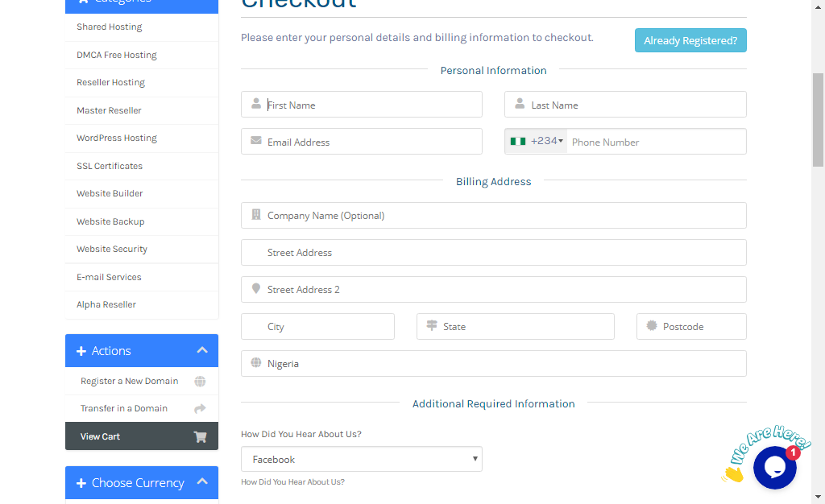Click the State input field
This screenshot has width=825, height=504.
click(x=516, y=327)
